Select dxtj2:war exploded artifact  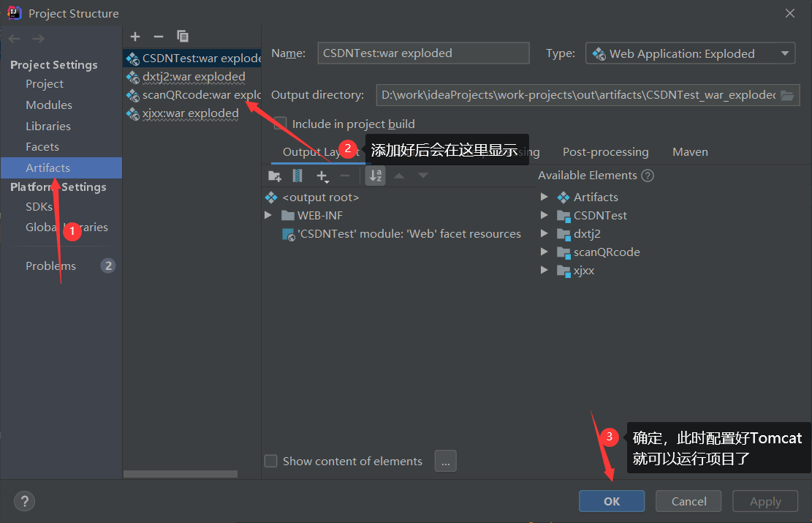[x=192, y=77]
